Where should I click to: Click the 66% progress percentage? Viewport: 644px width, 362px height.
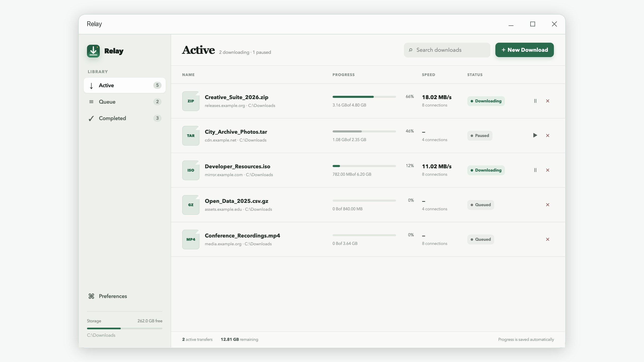pyautogui.click(x=410, y=97)
